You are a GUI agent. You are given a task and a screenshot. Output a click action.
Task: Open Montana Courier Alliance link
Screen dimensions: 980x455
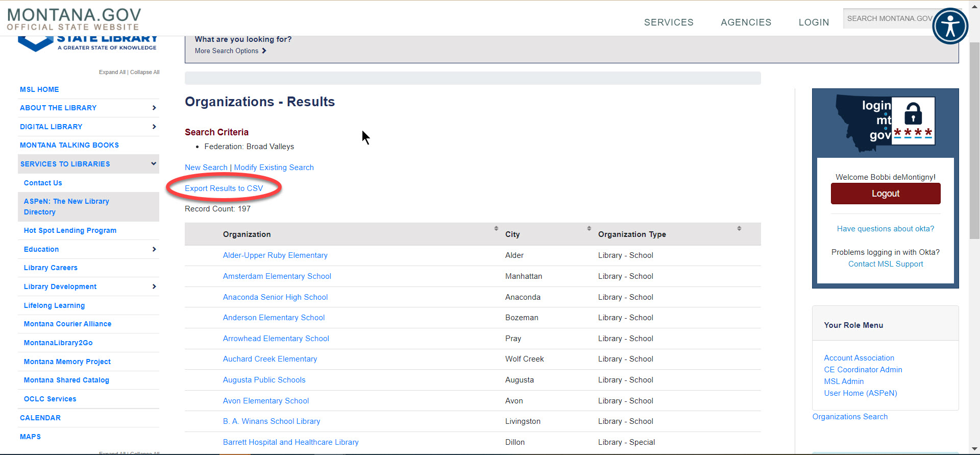tap(67, 324)
